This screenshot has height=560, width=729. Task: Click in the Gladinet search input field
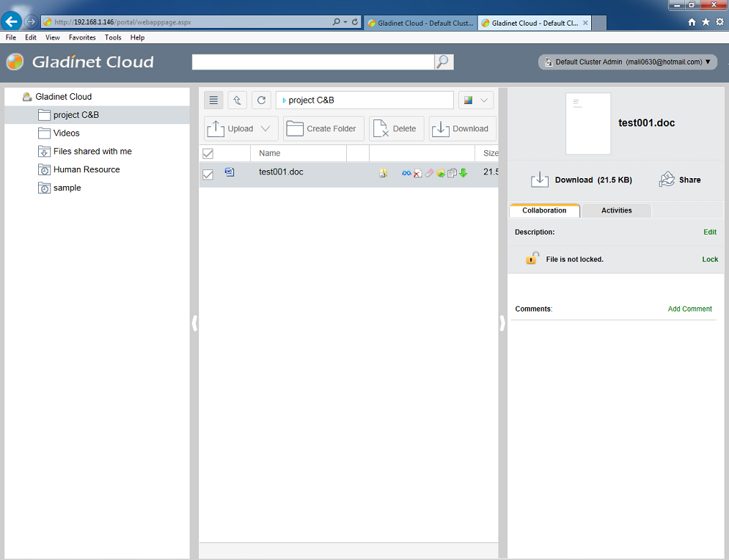(313, 62)
